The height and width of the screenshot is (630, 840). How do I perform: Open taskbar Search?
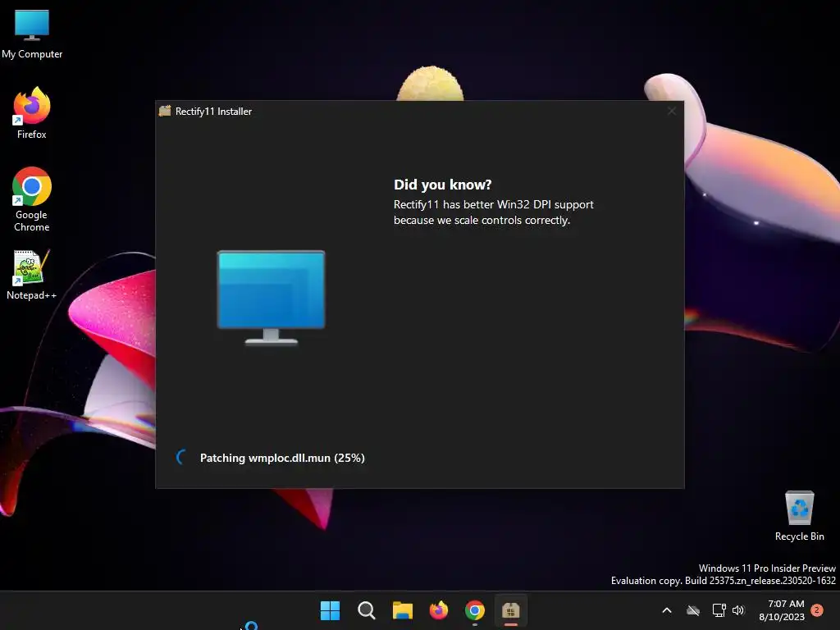(x=367, y=610)
